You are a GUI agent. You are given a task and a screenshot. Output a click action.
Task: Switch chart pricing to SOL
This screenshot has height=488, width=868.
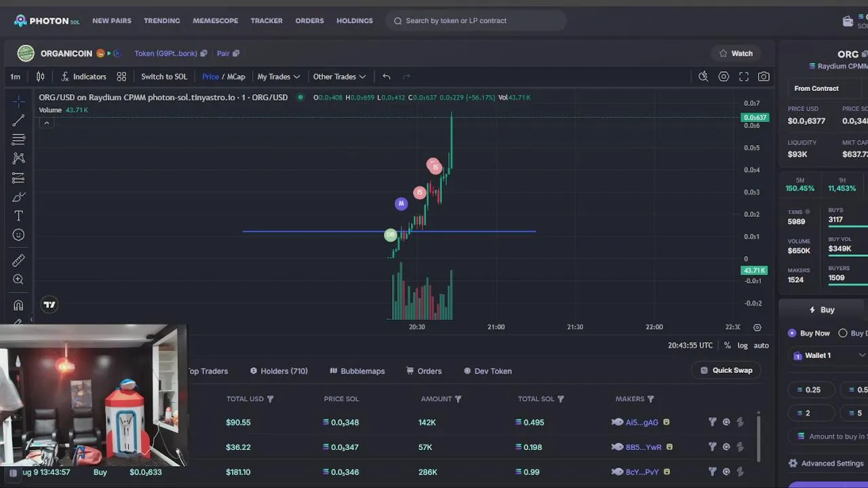click(164, 77)
